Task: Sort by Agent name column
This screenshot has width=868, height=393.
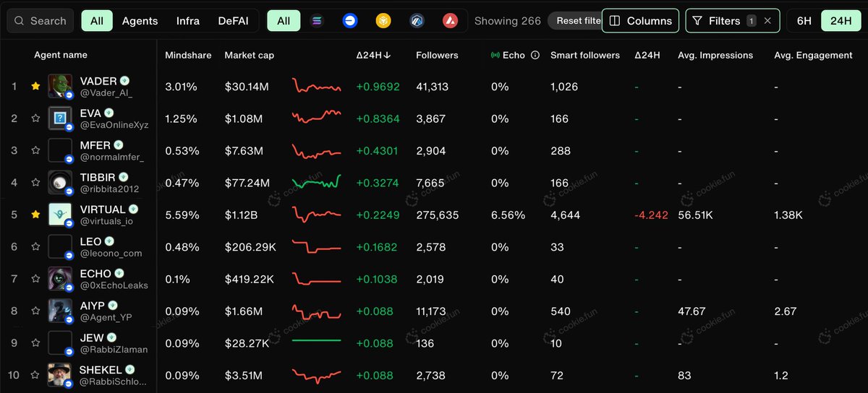Action: click(x=61, y=55)
